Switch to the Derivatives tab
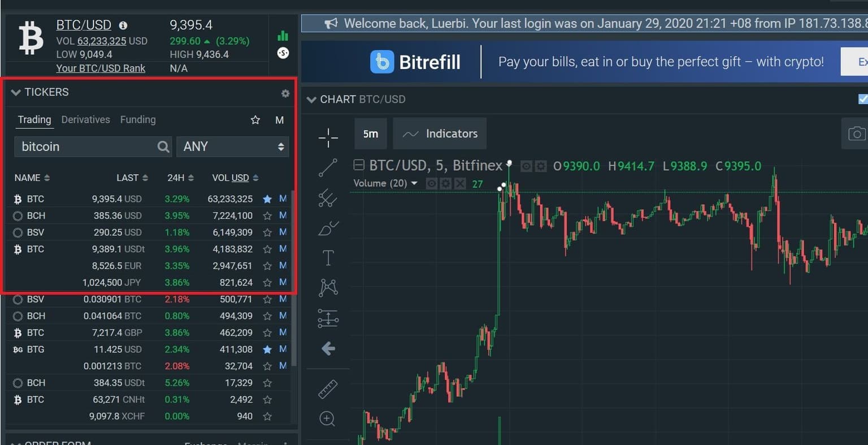Image resolution: width=868 pixels, height=445 pixels. point(85,120)
